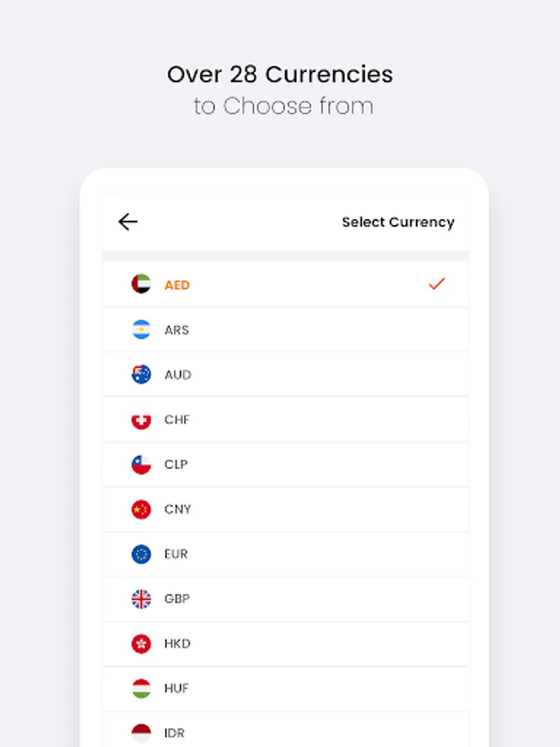The image size is (560, 747).
Task: Tap the back arrow icon
Action: (128, 222)
